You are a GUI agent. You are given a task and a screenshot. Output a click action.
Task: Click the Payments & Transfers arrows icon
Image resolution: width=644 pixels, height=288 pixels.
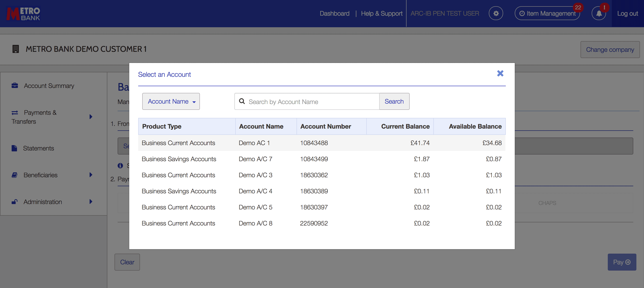(15, 113)
